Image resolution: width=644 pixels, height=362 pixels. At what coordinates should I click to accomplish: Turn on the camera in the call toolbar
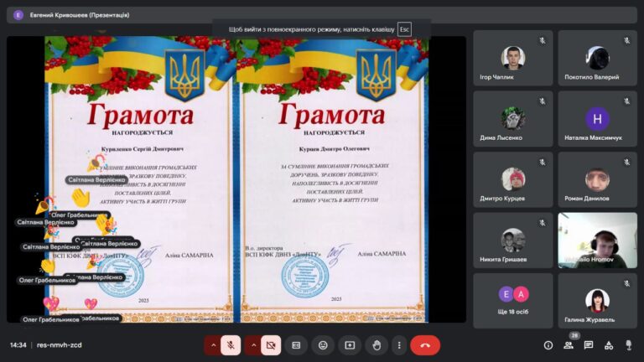[x=271, y=345]
